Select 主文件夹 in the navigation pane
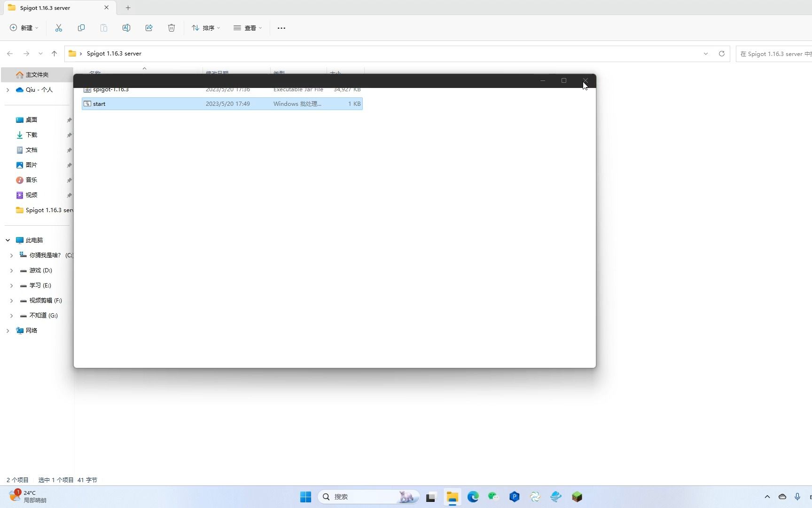 pos(37,75)
